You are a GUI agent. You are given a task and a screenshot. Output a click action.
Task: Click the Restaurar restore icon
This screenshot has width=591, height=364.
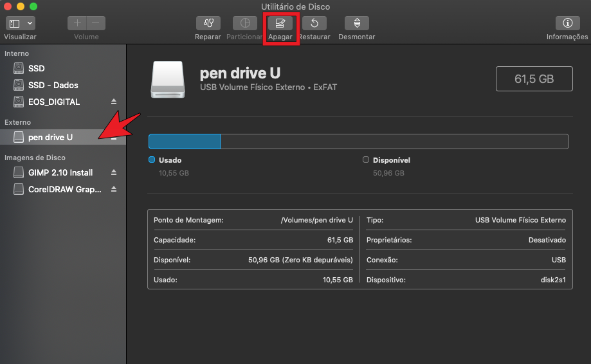click(x=314, y=23)
